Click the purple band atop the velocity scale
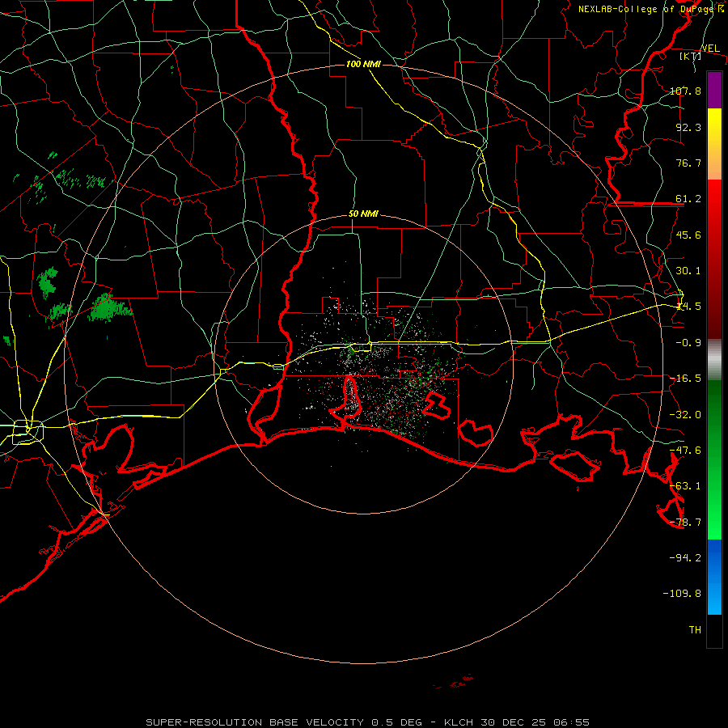The height and width of the screenshot is (728, 728). (714, 90)
